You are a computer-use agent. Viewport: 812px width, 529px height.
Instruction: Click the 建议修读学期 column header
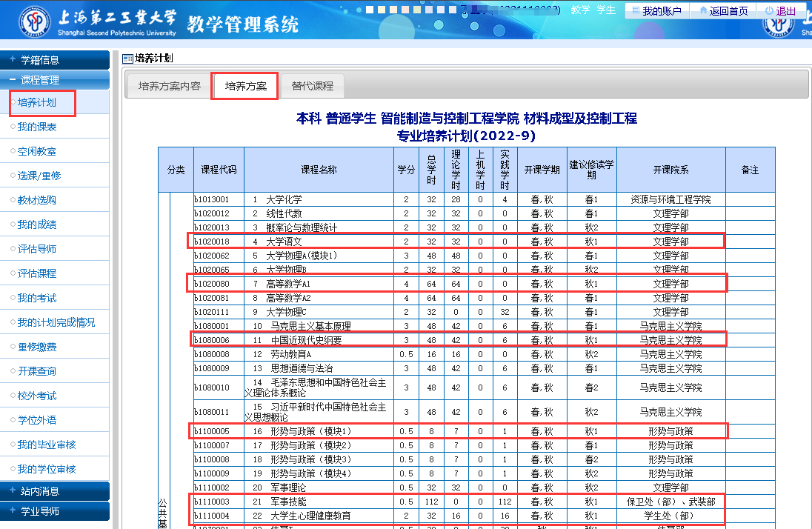click(x=592, y=170)
